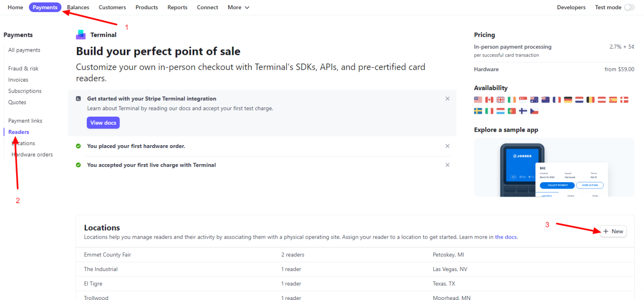This screenshot has height=300, width=644.
Task: Add a new location with New button
Action: 613,232
